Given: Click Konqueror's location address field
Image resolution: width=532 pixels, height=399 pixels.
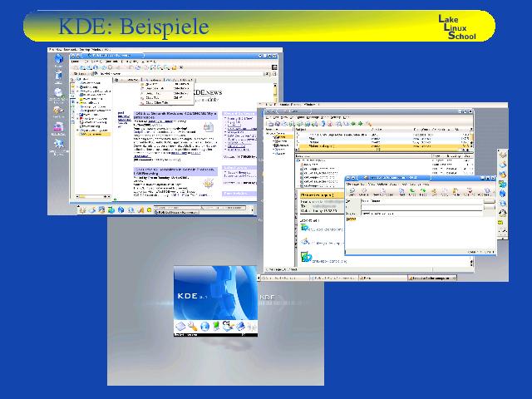Looking at the screenshot, I should click(181, 73).
